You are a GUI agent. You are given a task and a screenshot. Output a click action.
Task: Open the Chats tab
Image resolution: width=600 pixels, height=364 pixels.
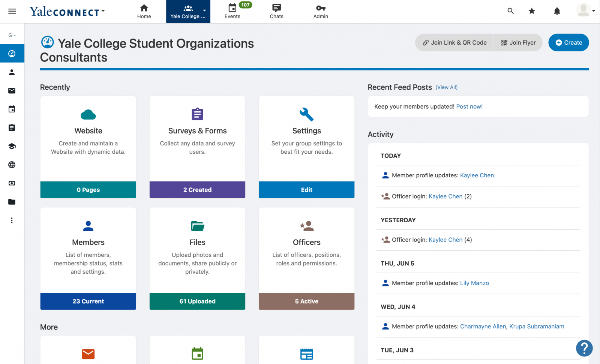[276, 11]
